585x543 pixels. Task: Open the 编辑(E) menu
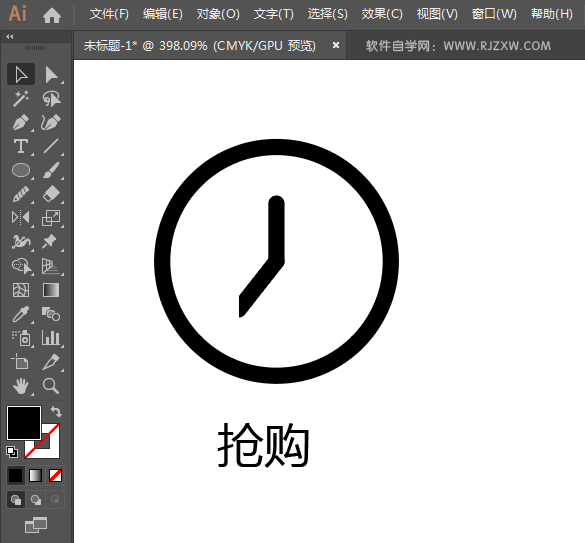163,15
